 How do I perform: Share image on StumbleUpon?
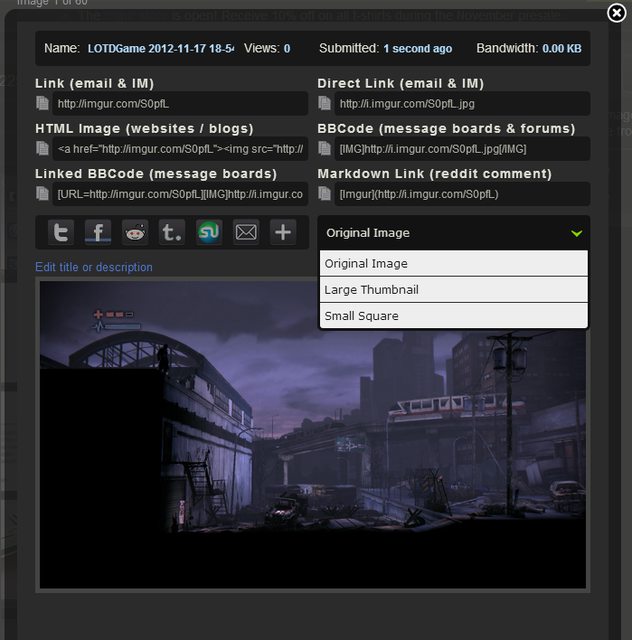[209, 232]
